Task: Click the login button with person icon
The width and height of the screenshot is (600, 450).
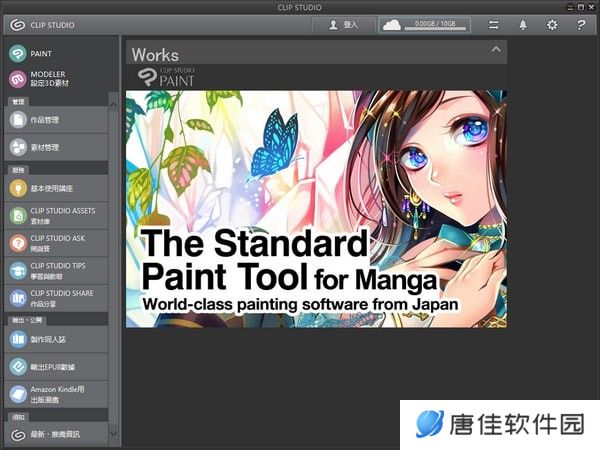Action: coord(343,25)
